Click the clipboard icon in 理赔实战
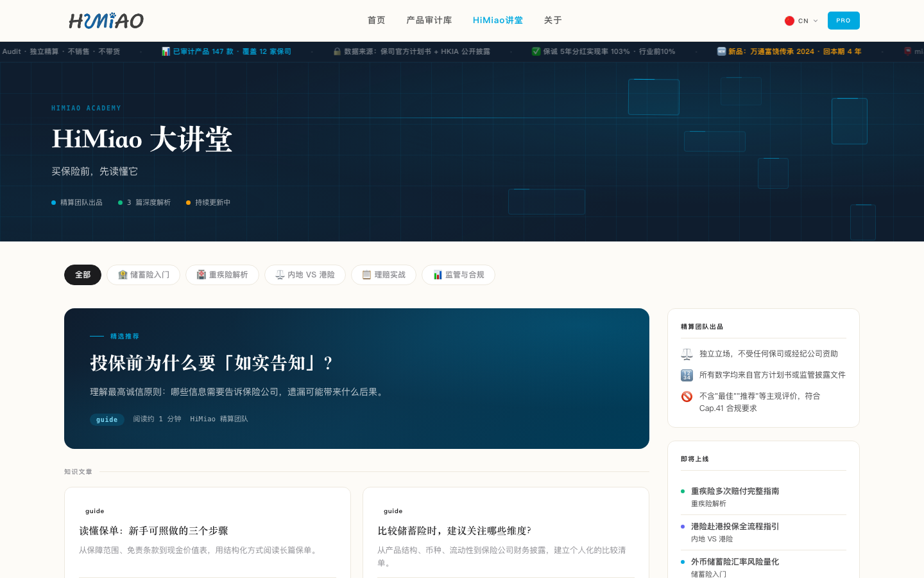Screen dimensions: 924x578 pyautogui.click(x=367, y=275)
